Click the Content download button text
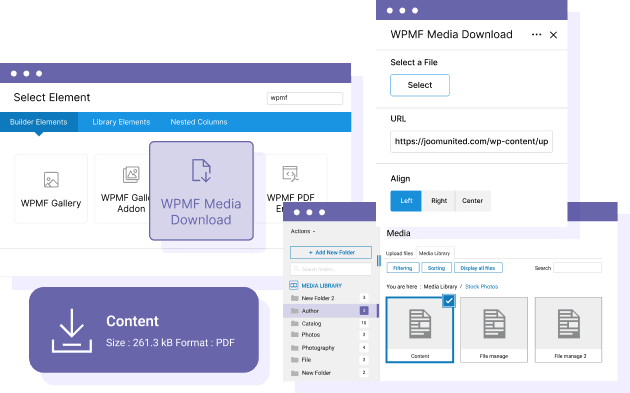 click(133, 321)
